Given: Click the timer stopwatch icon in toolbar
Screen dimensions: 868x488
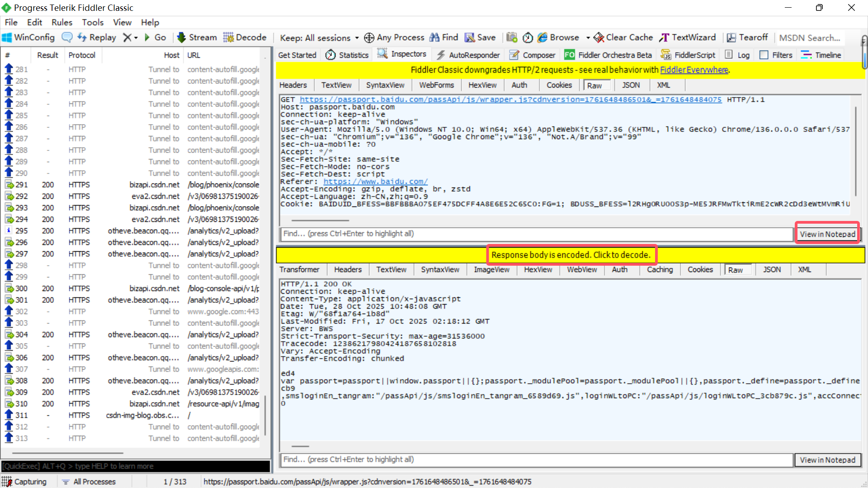Looking at the screenshot, I should coord(528,38).
